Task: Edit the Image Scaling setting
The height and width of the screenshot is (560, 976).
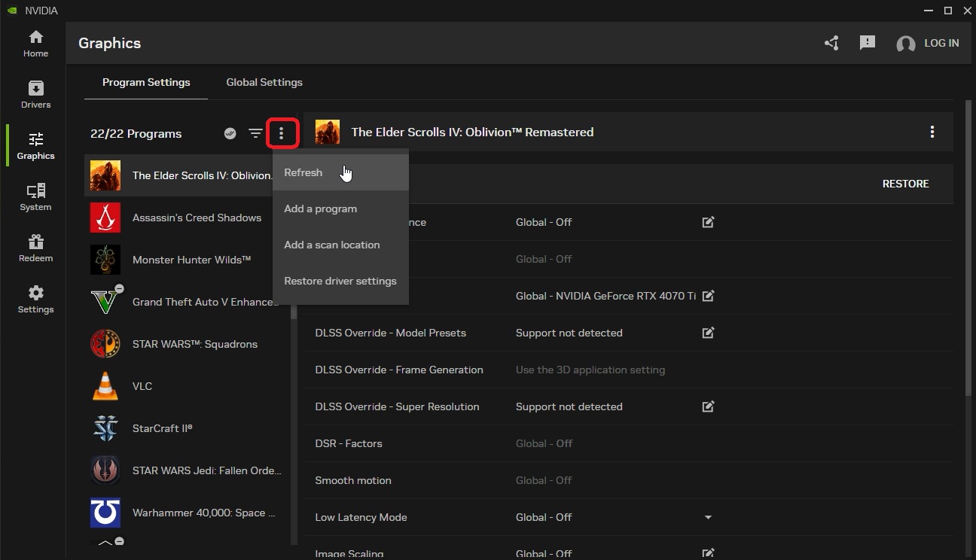Action: pos(708,553)
